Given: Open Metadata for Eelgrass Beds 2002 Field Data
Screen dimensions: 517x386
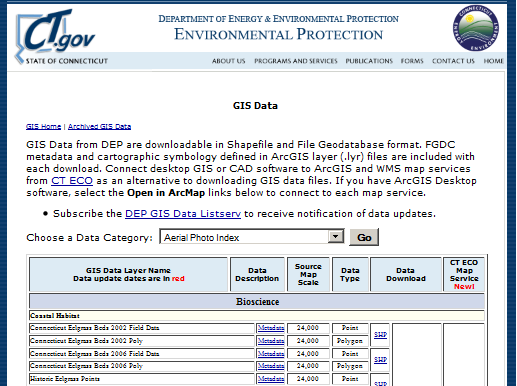Looking at the screenshot, I should pyautogui.click(x=271, y=328).
